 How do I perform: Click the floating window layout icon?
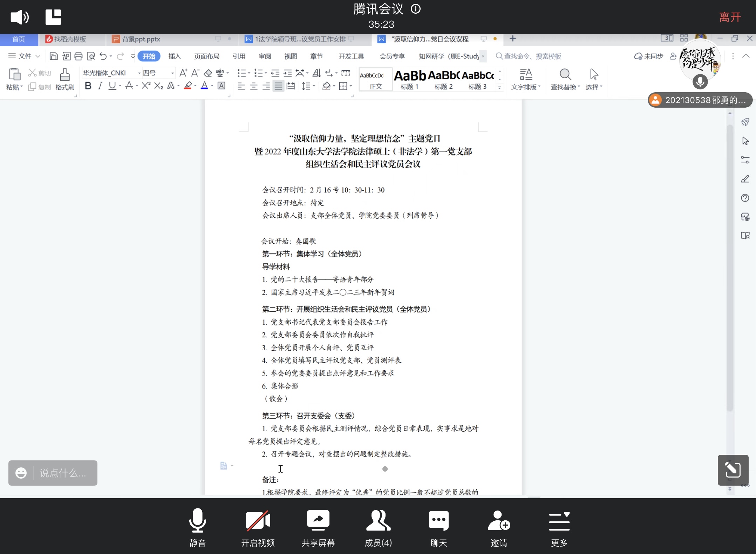[53, 17]
